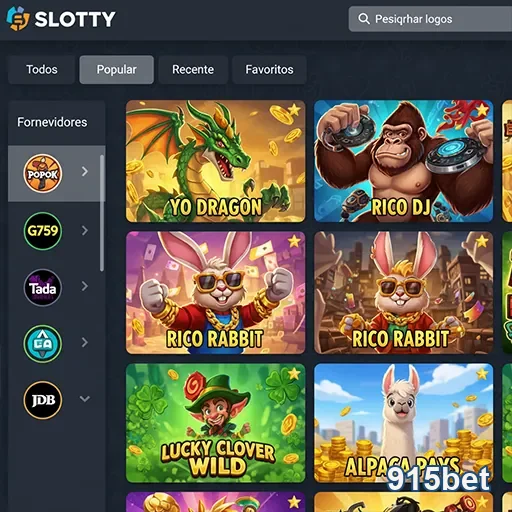512x512 pixels.
Task: Choose the Tada provider icon
Action: coord(43,288)
